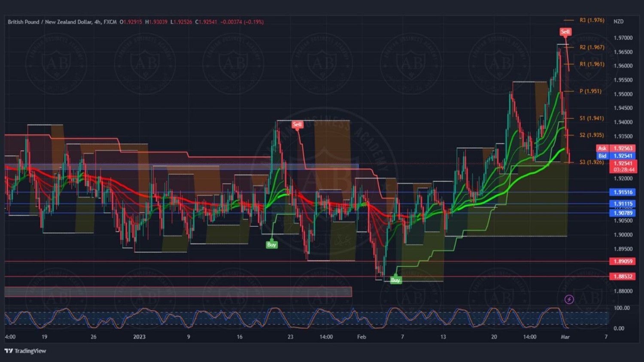Open the NZD currency selector
This screenshot has width=644, height=362.
point(619,21)
